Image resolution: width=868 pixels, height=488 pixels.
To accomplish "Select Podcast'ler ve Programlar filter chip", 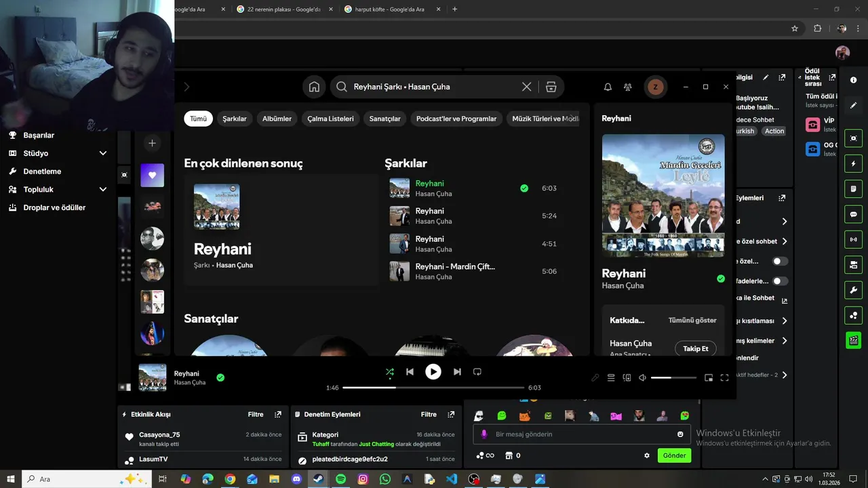I will point(456,119).
